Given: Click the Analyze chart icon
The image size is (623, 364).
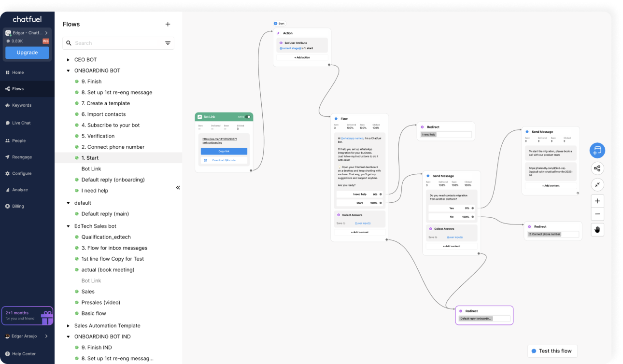Looking at the screenshot, I should (8, 190).
